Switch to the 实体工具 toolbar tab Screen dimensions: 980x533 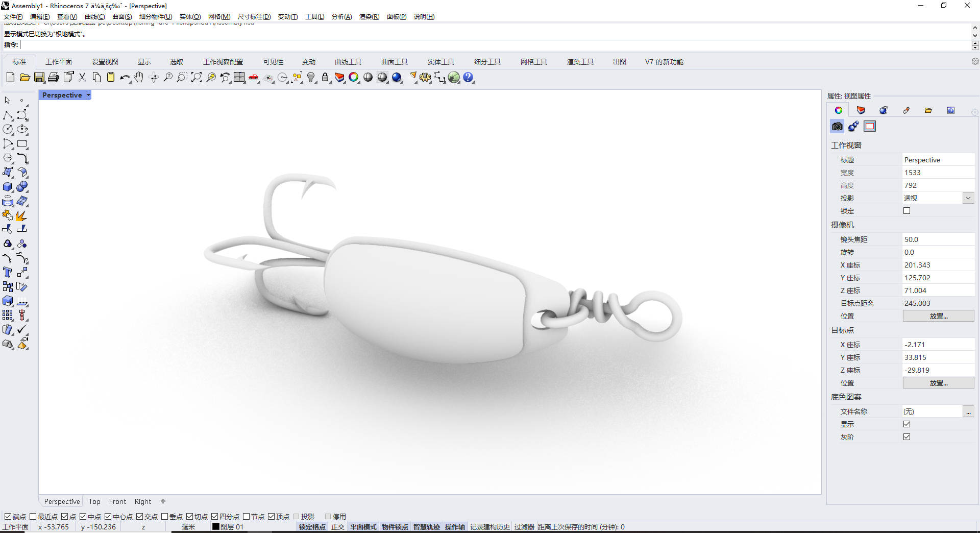coord(441,62)
